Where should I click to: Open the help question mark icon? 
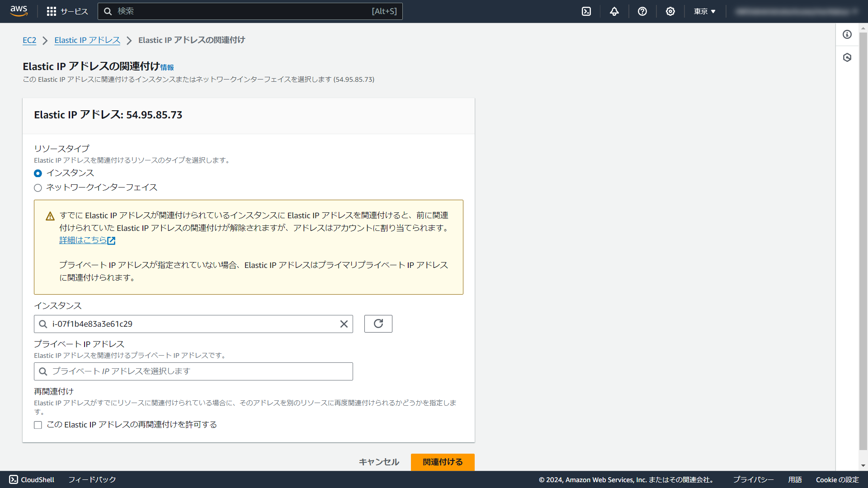pos(642,11)
